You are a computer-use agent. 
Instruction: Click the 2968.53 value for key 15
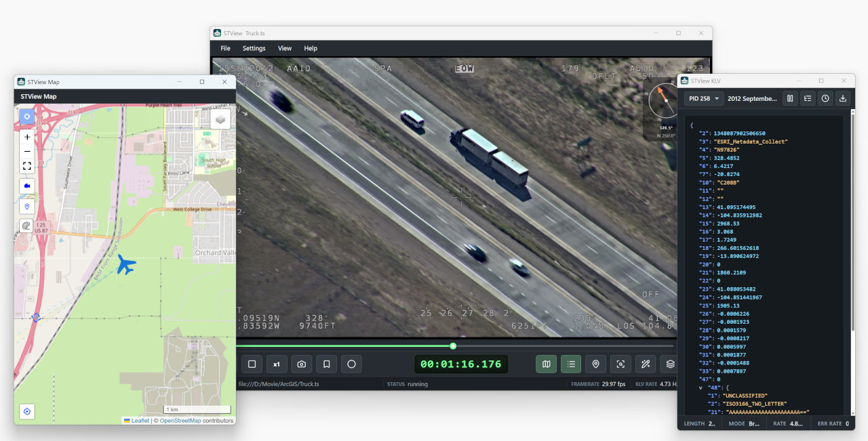click(728, 224)
